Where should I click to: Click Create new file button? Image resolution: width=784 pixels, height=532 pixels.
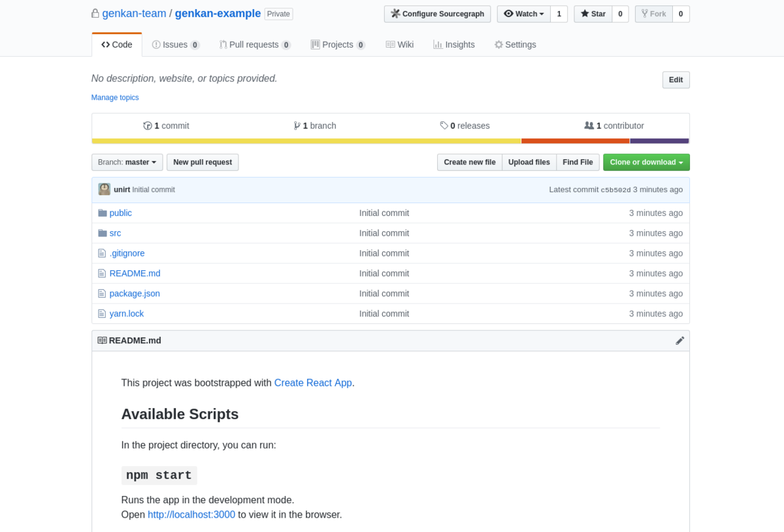click(x=469, y=162)
